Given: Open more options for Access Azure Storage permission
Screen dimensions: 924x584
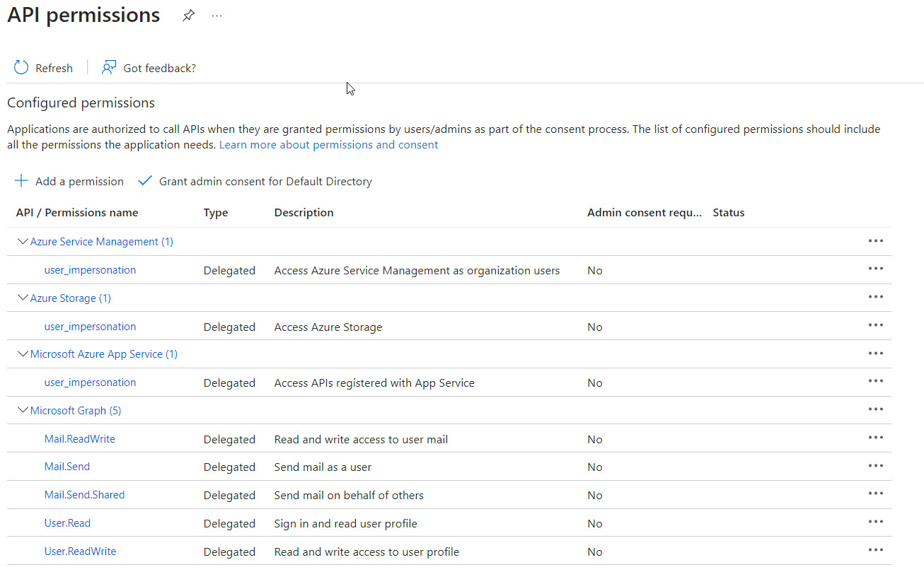Looking at the screenshot, I should [x=876, y=325].
